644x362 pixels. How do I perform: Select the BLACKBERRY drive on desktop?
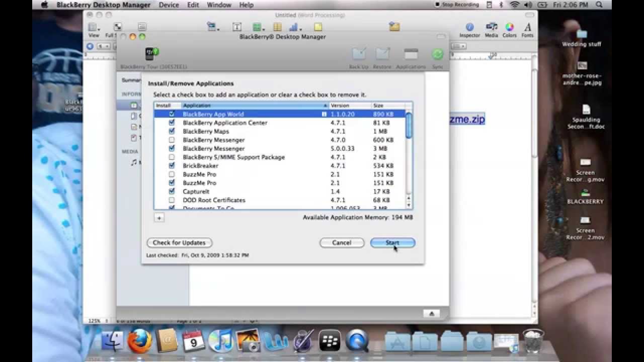(x=585, y=197)
